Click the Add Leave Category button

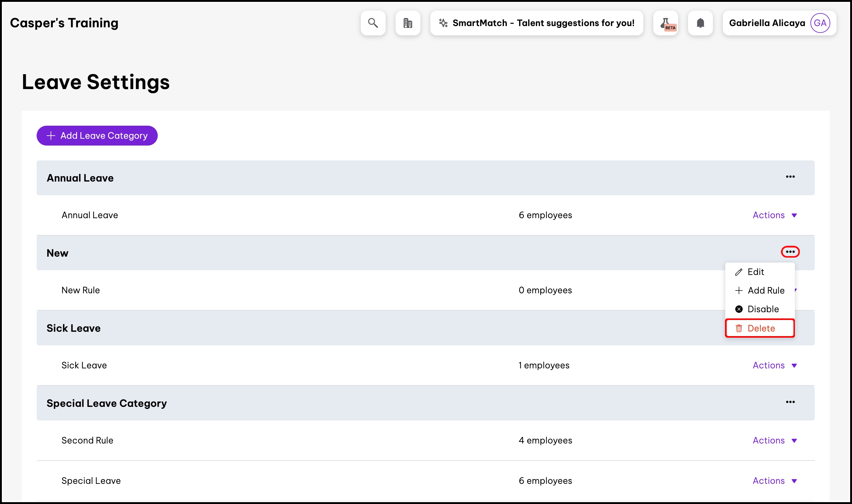97,136
